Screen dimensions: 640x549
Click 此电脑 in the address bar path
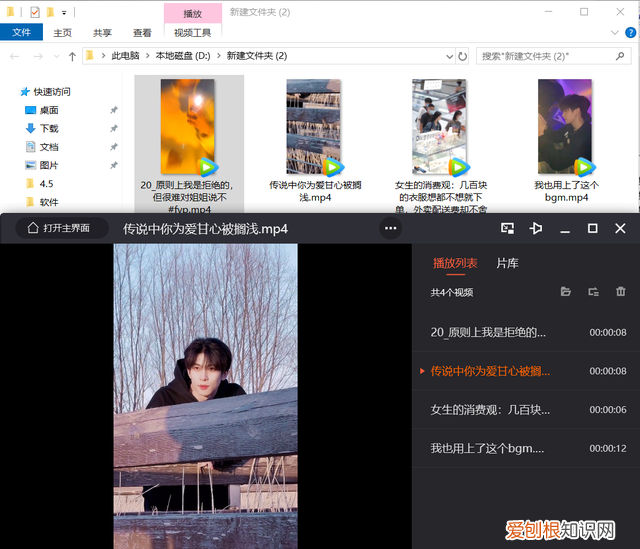125,56
